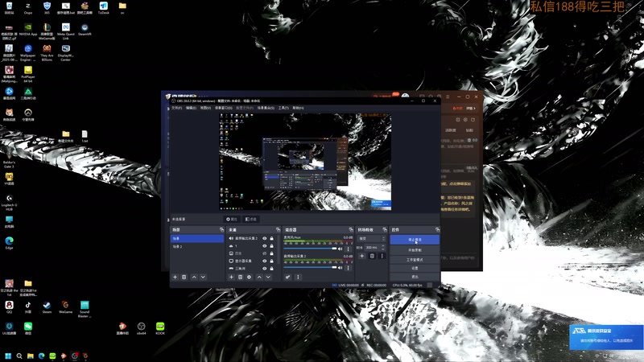The width and height of the screenshot is (644, 362).
Task: Add a scene transition with the plus icon
Action: pyautogui.click(x=361, y=257)
